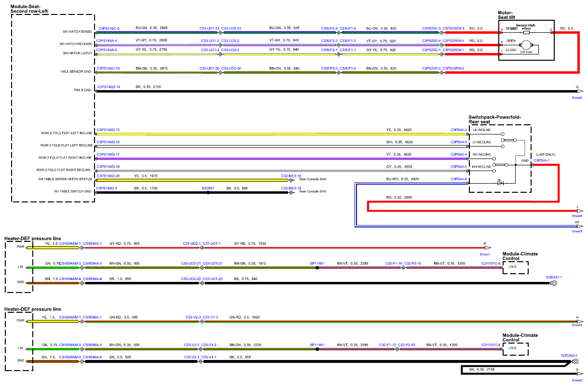Open connector C32-ME3-16
The height and width of the screenshot is (386, 588).
point(291,176)
